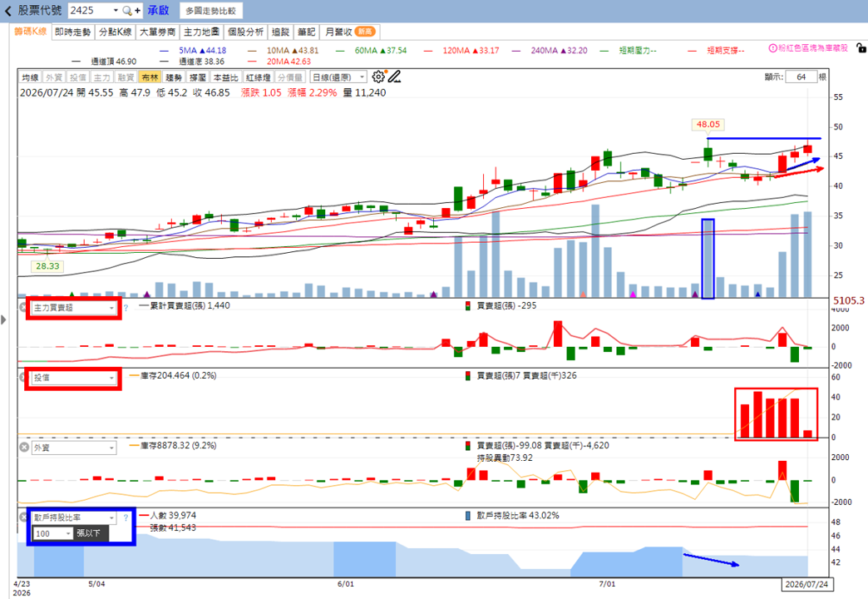The width and height of the screenshot is (868, 599).
Task: Close the 外資 indicator panel
Action: [x=24, y=448]
